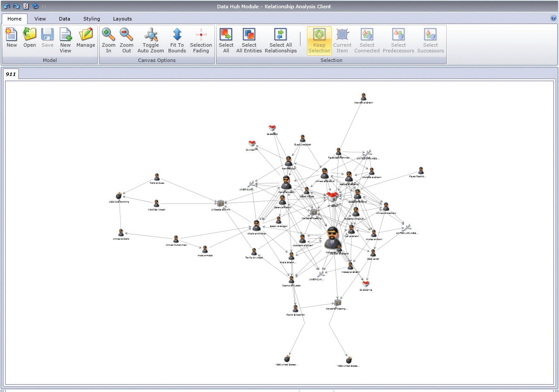Click Select All Entities
Screen dimensions: 559x392
249,39
